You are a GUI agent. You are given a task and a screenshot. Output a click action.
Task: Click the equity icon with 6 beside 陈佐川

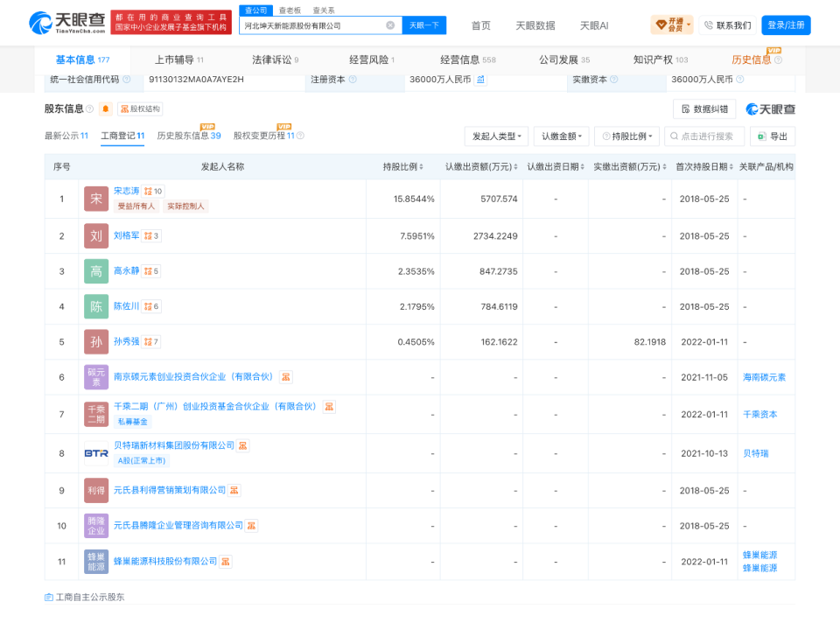click(151, 306)
